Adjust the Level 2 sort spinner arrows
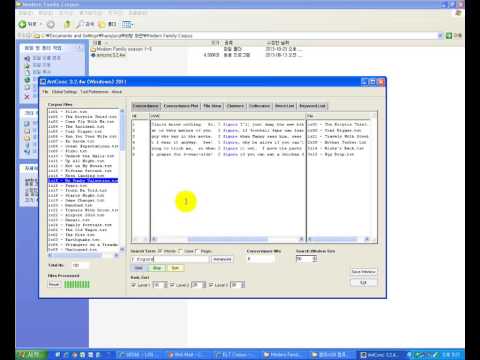 point(204,285)
